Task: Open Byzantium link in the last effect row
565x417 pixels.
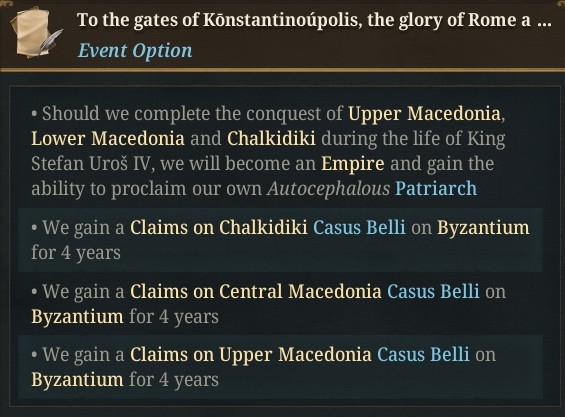Action: [77, 380]
